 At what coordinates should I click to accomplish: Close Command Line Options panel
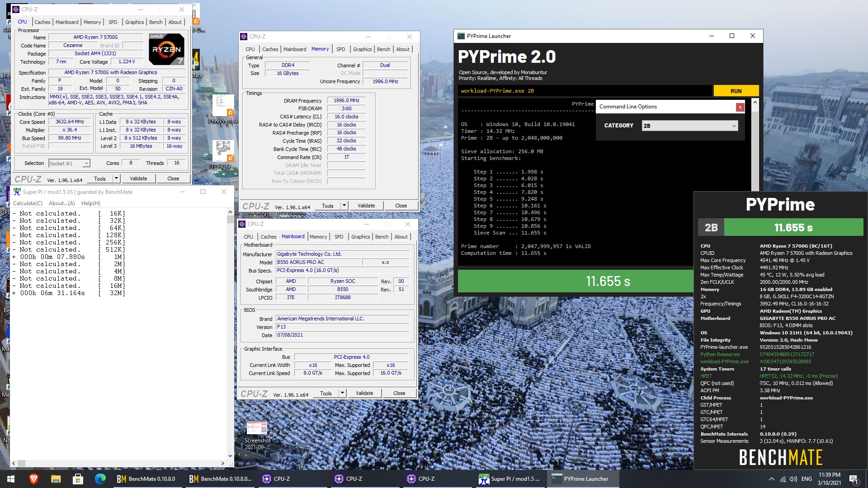tap(740, 107)
